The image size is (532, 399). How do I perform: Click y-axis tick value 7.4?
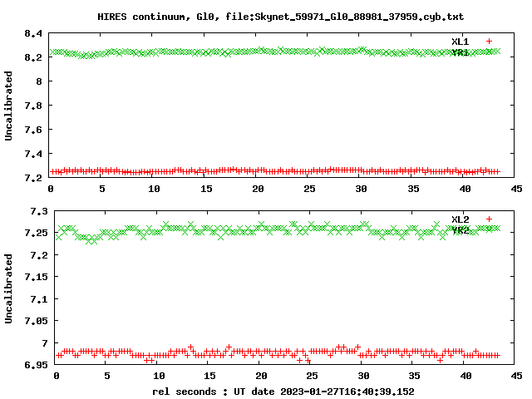point(33,154)
